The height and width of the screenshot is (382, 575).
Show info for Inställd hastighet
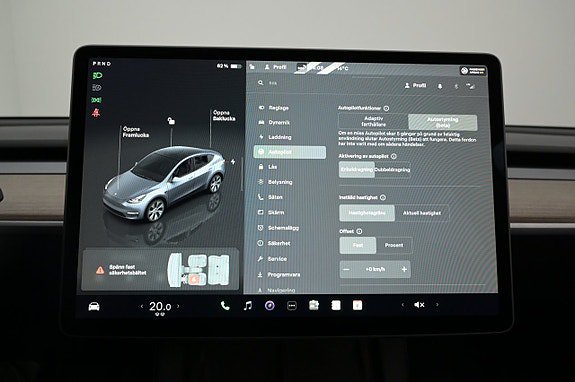pos(383,198)
